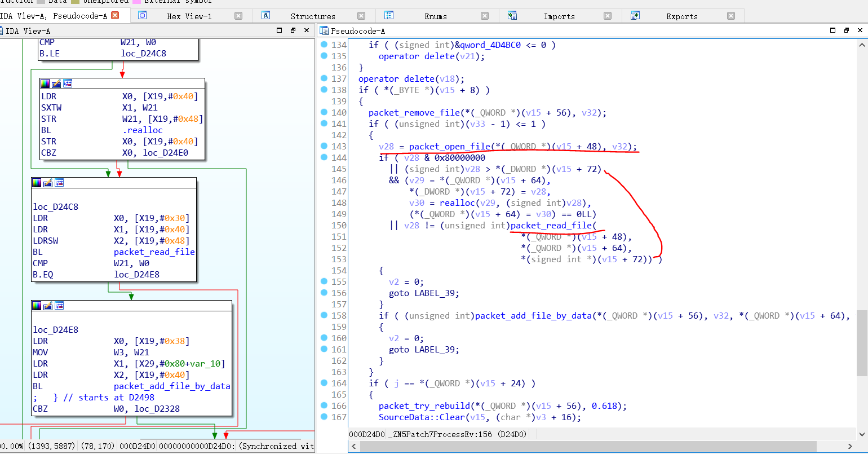The width and height of the screenshot is (868, 454).
Task: Switch to the Exports tab
Action: point(682,16)
